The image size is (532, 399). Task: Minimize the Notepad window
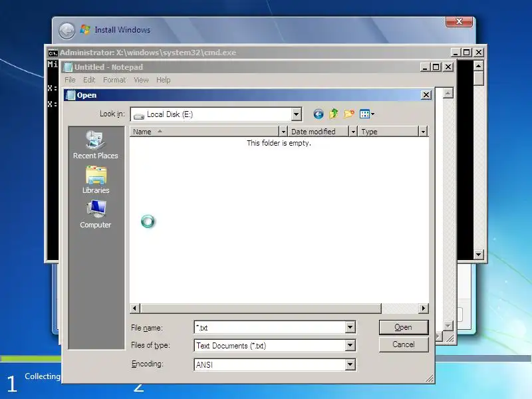tap(425, 67)
